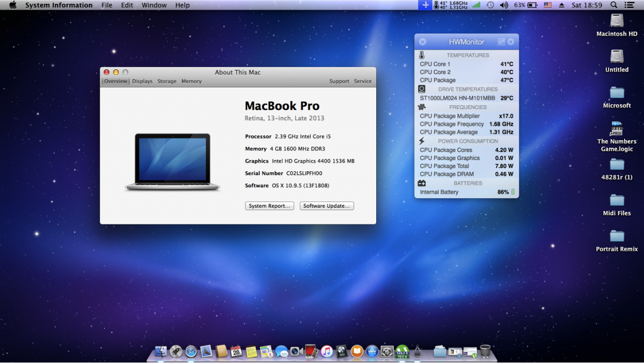
Task: Open Calendar from the Dock
Action: 236,351
